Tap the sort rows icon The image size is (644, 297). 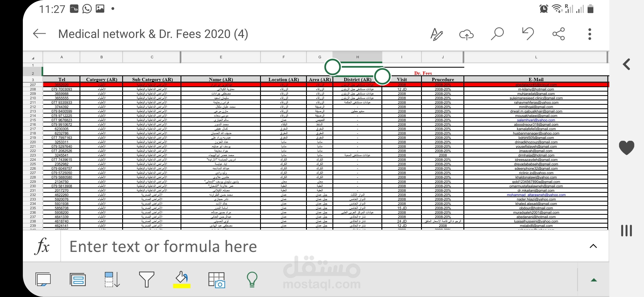pos(112,279)
